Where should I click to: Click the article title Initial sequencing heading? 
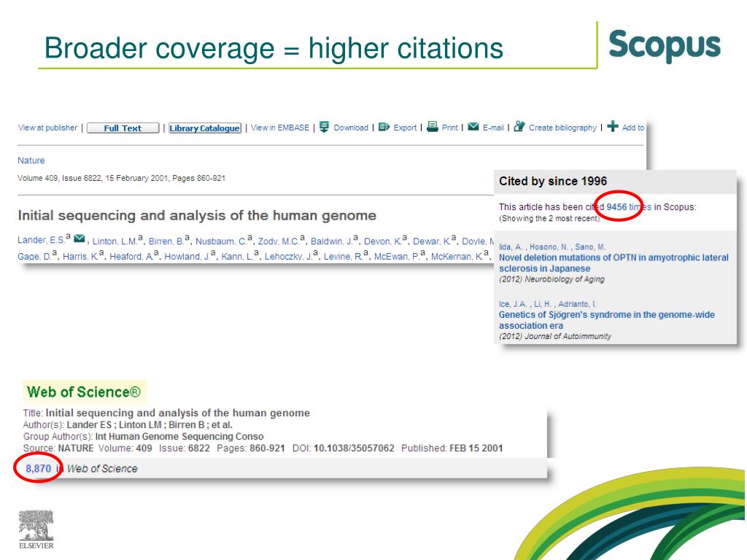197,216
